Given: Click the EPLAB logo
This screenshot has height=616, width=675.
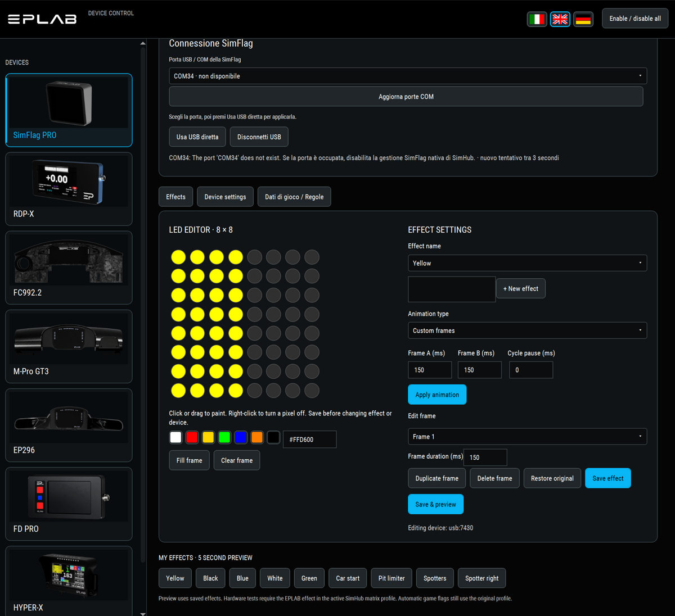Looking at the screenshot, I should click(x=42, y=19).
